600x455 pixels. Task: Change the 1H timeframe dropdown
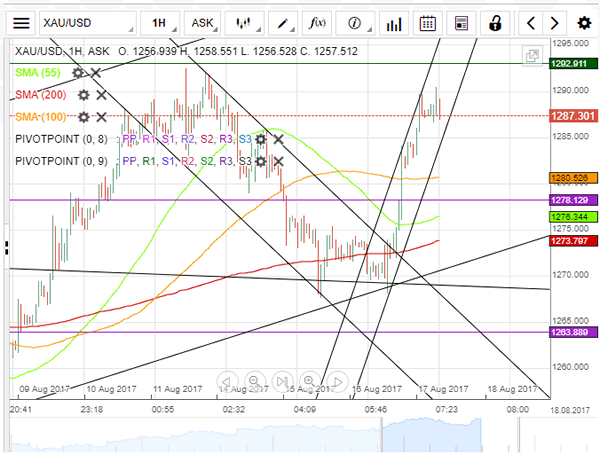(x=160, y=23)
